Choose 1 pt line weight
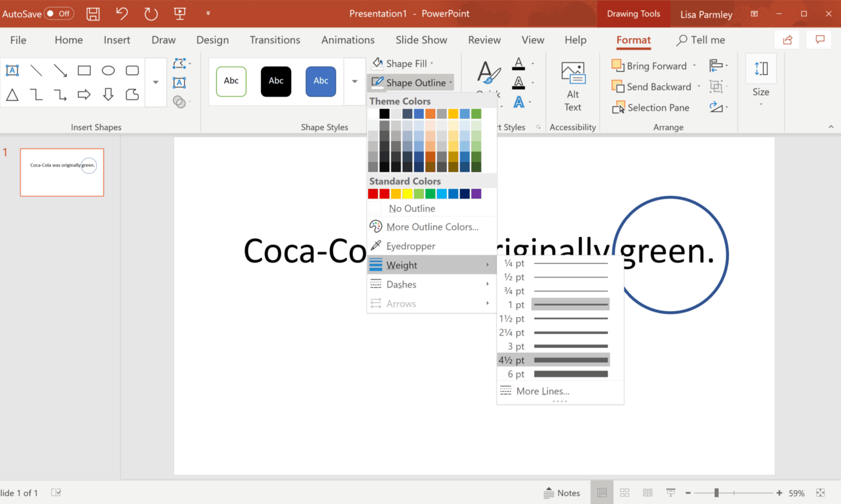Screen dimensions: 841x504 click(554, 304)
